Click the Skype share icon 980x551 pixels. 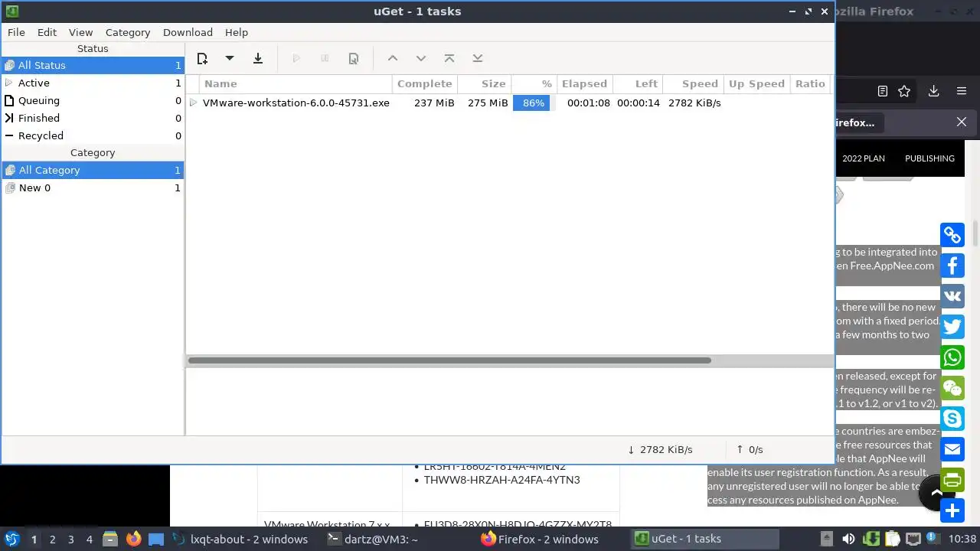[952, 419]
